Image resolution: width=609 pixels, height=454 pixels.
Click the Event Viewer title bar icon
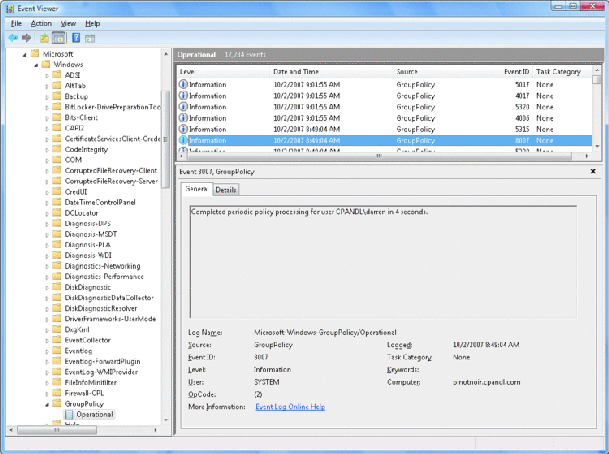(x=10, y=8)
